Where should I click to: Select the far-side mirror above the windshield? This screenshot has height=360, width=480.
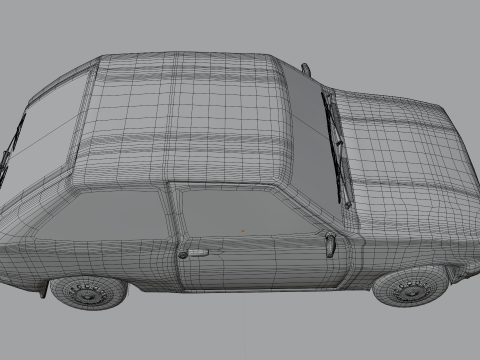pos(306,69)
